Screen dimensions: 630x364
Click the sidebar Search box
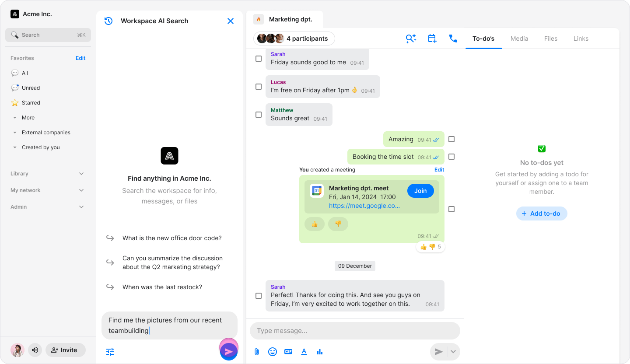[x=48, y=35]
